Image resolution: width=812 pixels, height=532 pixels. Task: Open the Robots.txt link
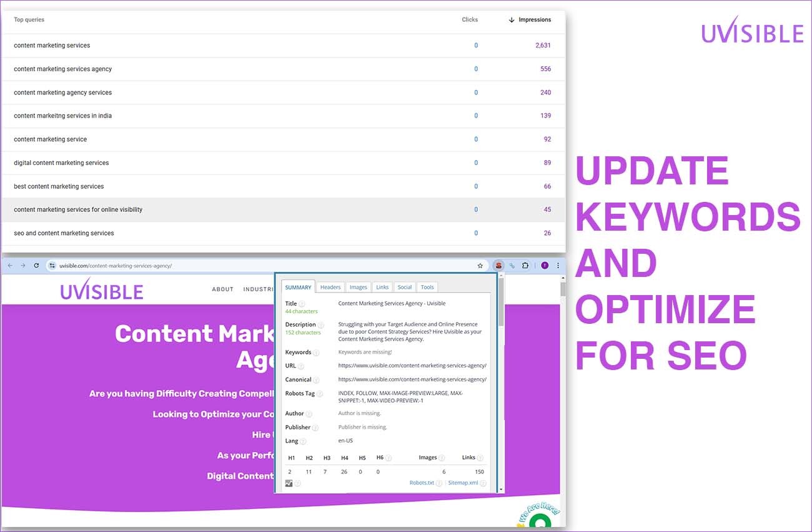click(422, 483)
